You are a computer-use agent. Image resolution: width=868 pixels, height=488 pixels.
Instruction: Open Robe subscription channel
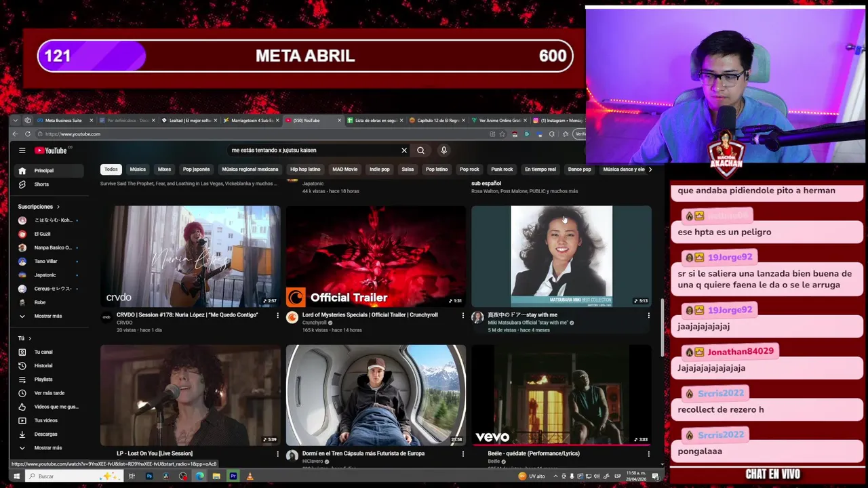pos(47,302)
